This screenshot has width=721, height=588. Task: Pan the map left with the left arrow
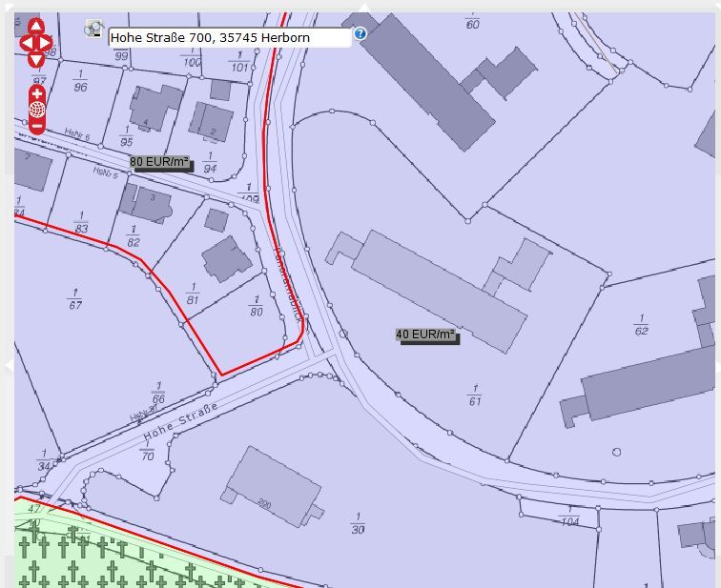[x=25, y=42]
